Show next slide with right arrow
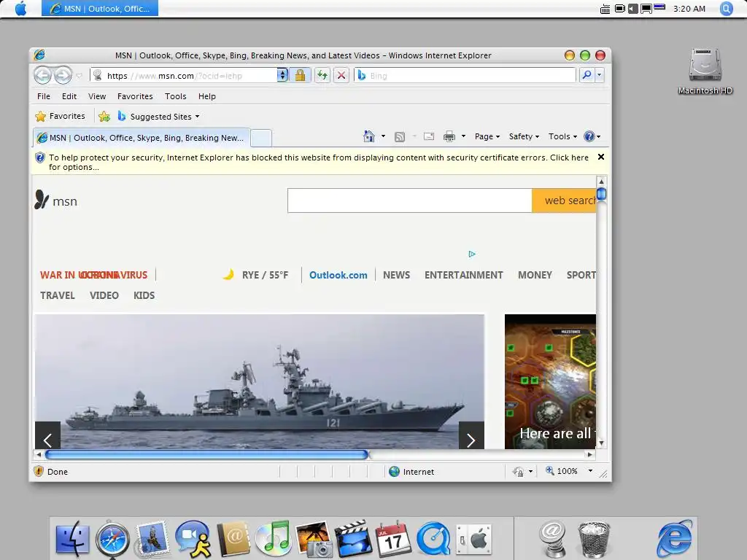Viewport: 747px width, 560px height. tap(471, 435)
